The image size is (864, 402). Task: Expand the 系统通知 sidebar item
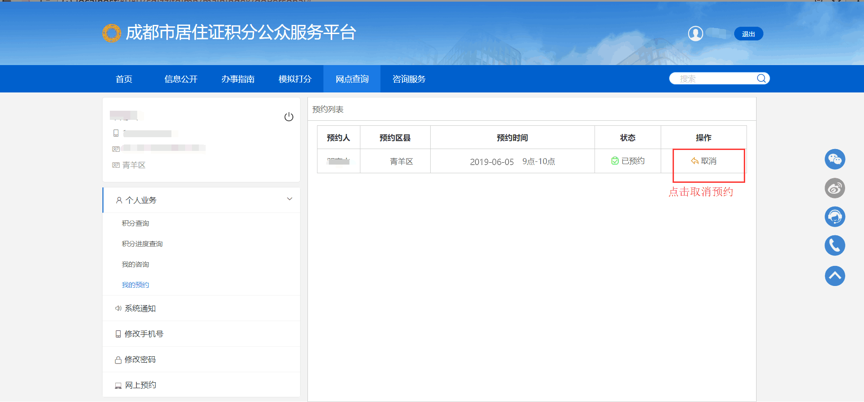click(x=140, y=309)
